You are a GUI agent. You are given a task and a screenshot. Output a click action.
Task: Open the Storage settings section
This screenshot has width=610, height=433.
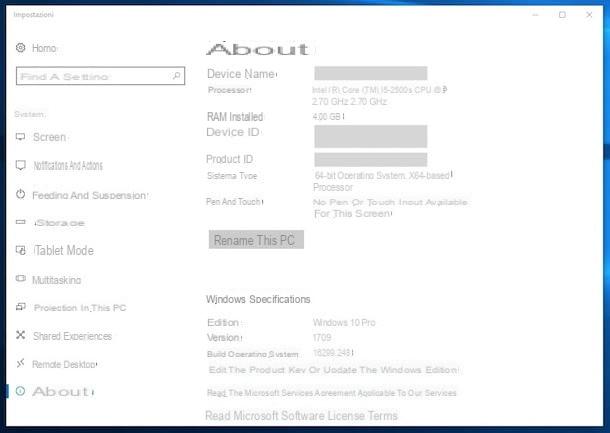click(x=60, y=223)
